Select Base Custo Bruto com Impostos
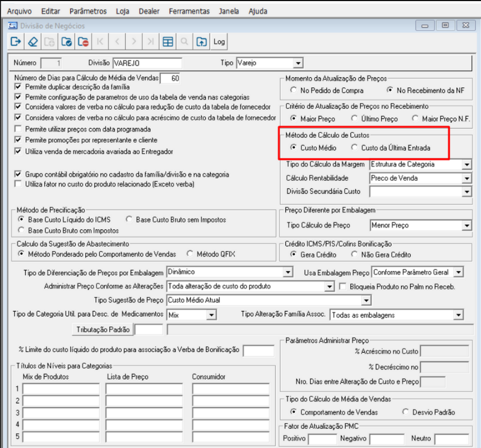The image size is (481, 448). (21, 230)
